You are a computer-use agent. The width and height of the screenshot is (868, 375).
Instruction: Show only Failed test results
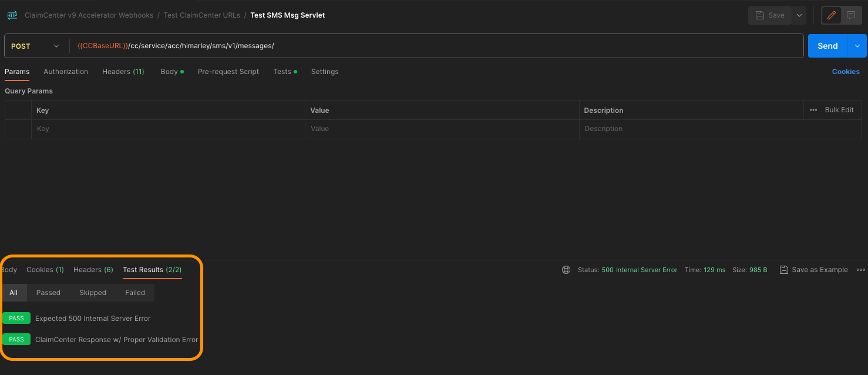point(134,292)
